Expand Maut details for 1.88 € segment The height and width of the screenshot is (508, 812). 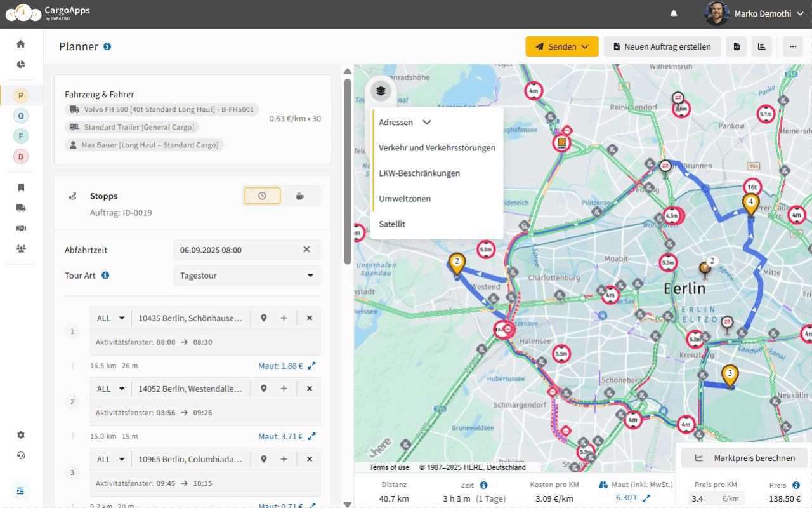click(311, 366)
